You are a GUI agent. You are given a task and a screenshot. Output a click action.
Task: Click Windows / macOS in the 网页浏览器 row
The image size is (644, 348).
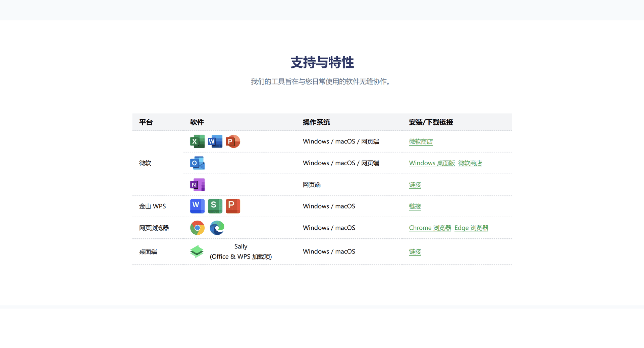[x=329, y=228]
